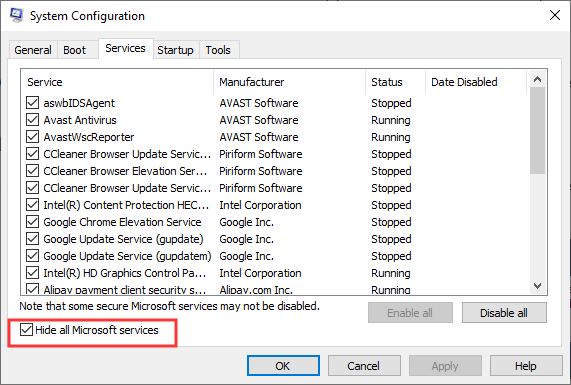The width and height of the screenshot is (571, 385).
Task: Toggle Hide all Microsoft services checkbox
Action: pyautogui.click(x=26, y=330)
